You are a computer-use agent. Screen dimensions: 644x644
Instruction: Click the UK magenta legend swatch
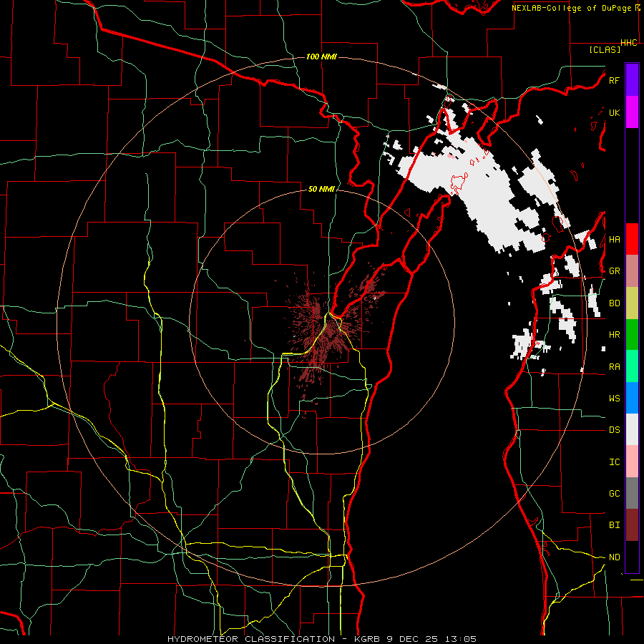(x=632, y=112)
